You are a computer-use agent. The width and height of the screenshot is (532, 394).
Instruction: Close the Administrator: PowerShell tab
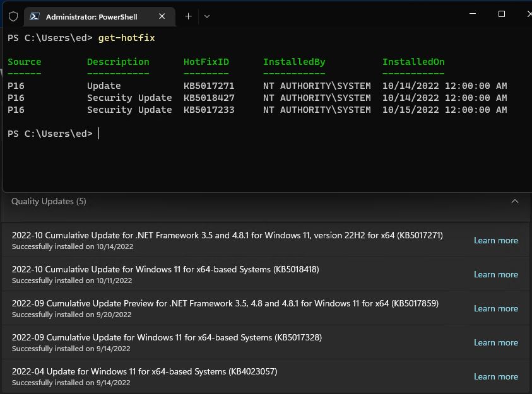(161, 16)
